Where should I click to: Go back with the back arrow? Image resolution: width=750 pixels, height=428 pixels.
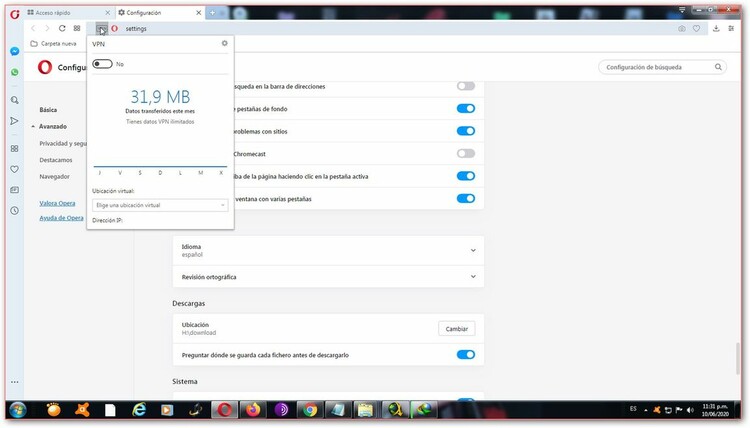(33, 29)
